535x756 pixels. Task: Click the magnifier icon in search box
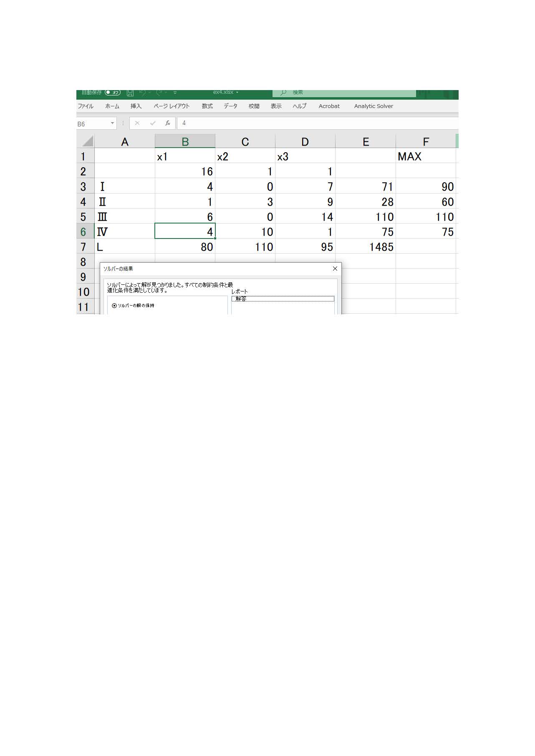(283, 93)
